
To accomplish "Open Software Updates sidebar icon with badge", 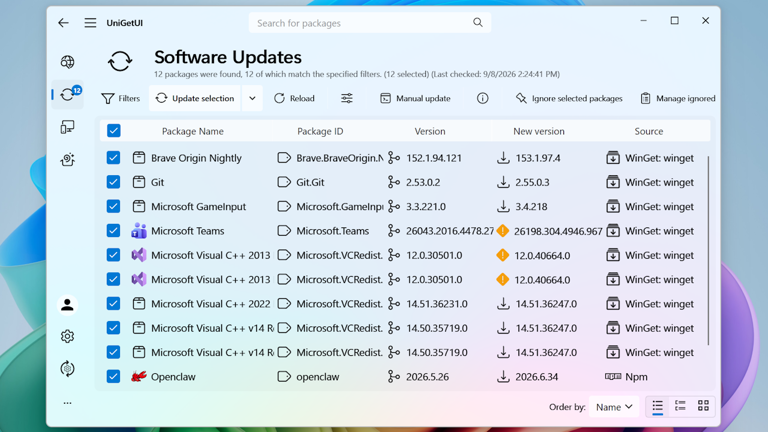I will 68,94.
